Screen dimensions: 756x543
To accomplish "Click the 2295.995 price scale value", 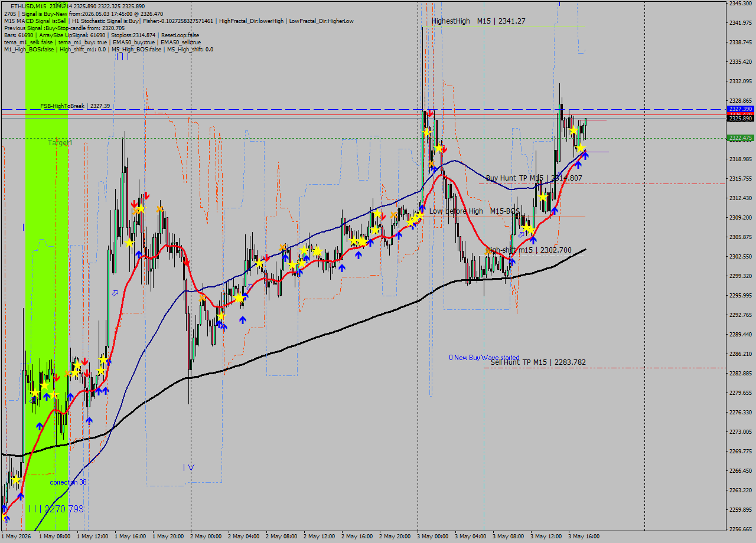I will (x=741, y=296).
